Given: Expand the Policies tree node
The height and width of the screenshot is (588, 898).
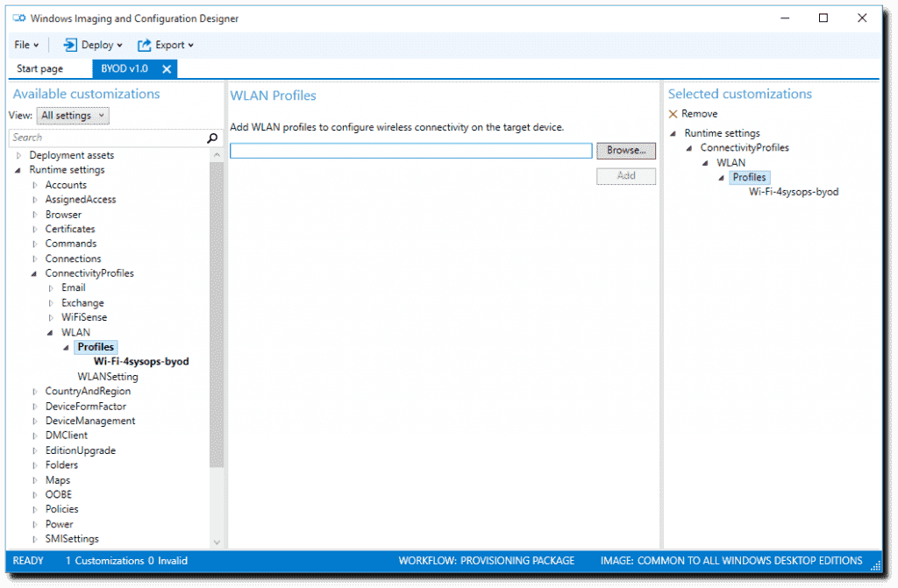Looking at the screenshot, I should 38,509.
